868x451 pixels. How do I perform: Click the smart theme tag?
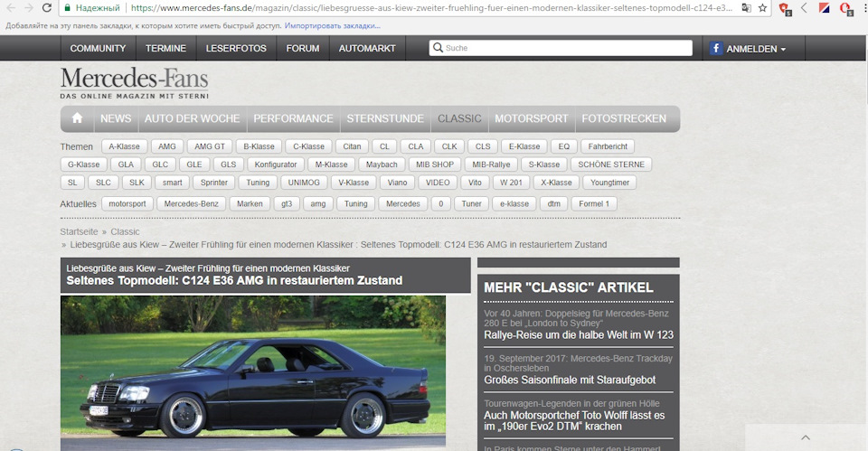172,182
